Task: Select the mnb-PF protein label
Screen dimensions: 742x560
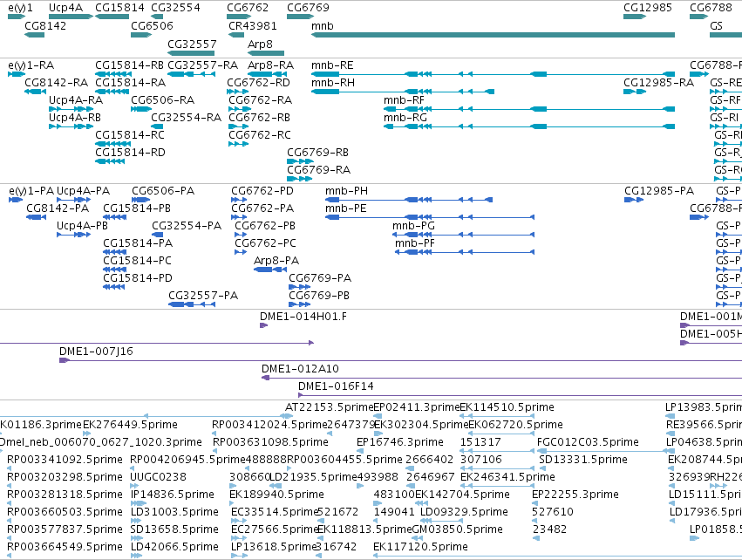Action: pyautogui.click(x=414, y=242)
